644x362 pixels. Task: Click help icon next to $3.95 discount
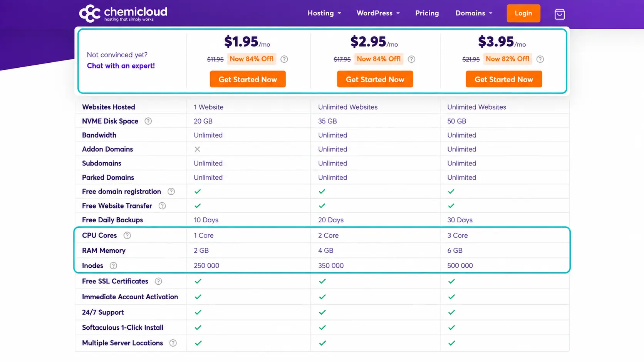(x=540, y=59)
